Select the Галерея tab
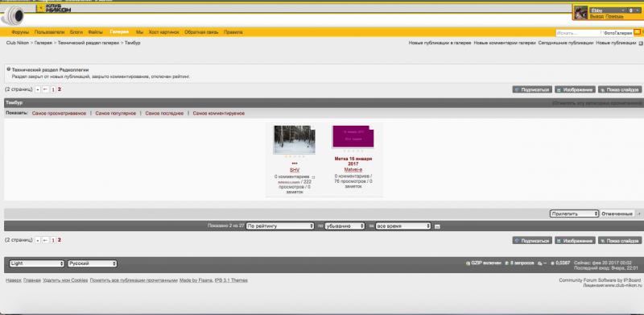This screenshot has height=315, width=644. click(119, 32)
